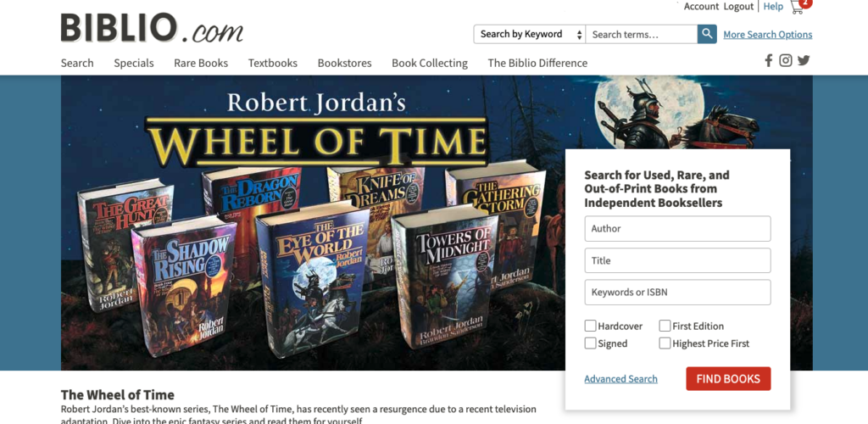The width and height of the screenshot is (868, 424).
Task: Open the Instagram icon link
Action: (x=786, y=60)
